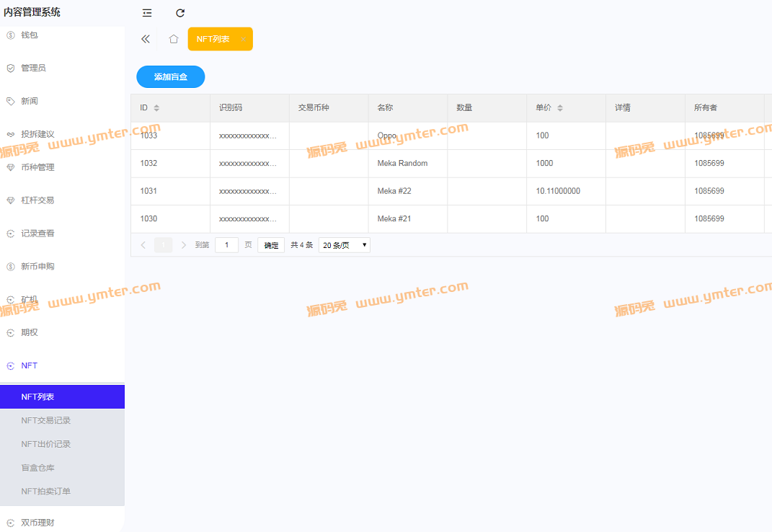Click the 添加盲盒 button
Image resolution: width=772 pixels, height=532 pixels.
tap(170, 77)
